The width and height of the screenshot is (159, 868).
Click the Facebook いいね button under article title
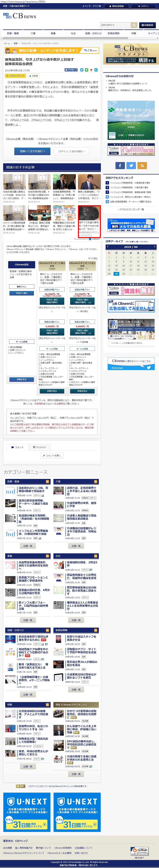coord(71,70)
